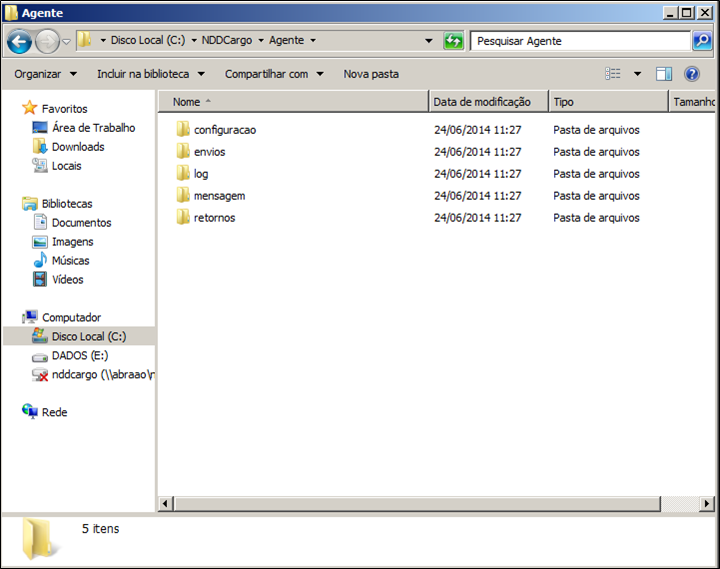Click the change view icon
This screenshot has height=569, width=720.
(x=613, y=73)
